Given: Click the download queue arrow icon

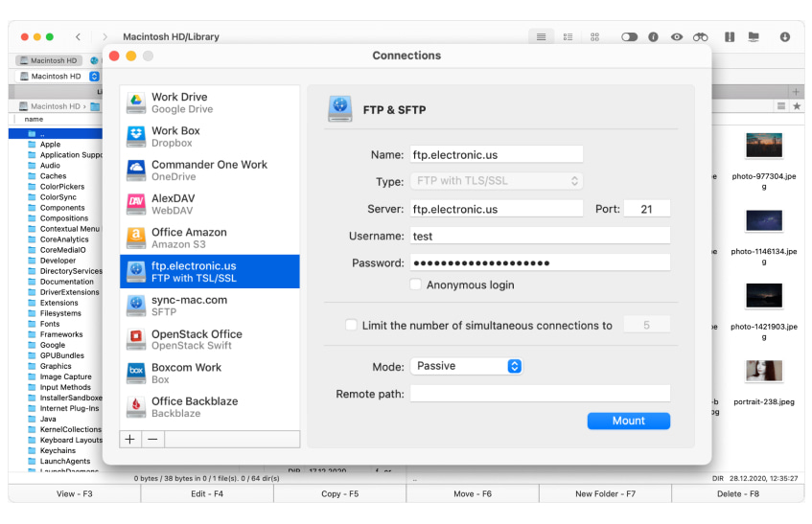Looking at the screenshot, I should 785,36.
